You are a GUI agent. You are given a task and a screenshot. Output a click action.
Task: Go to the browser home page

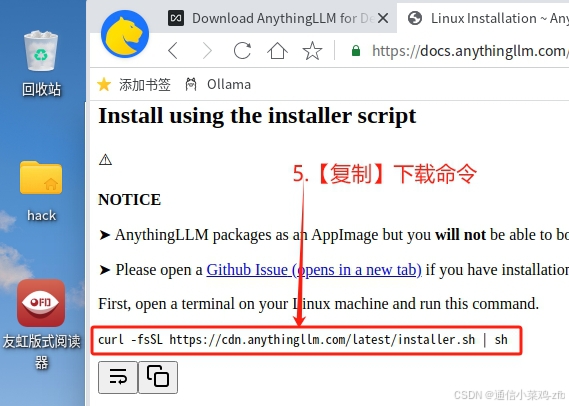[277, 50]
